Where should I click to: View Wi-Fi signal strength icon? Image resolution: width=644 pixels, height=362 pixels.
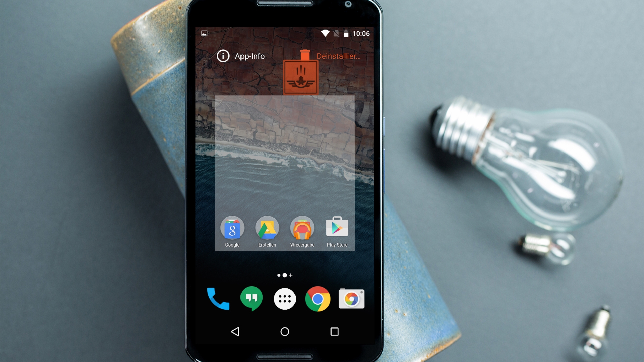321,33
